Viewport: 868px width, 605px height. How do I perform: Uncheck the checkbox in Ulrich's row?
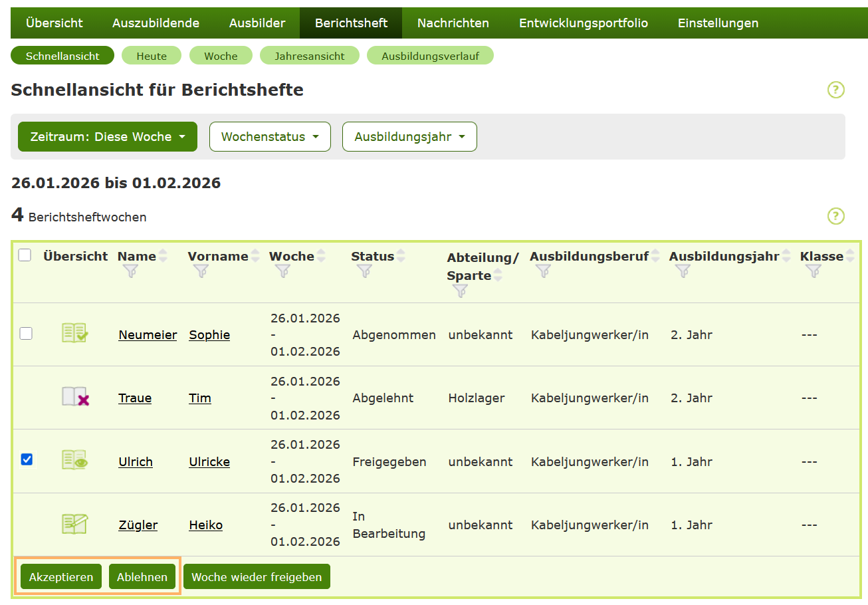coord(27,459)
